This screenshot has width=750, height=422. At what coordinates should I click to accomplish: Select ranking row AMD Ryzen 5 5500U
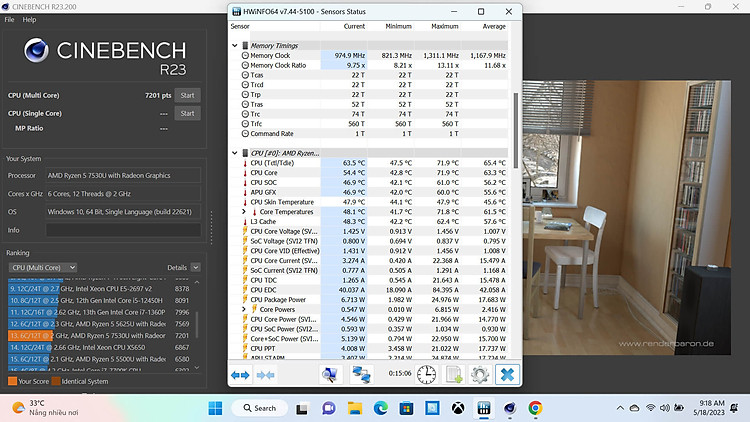coord(99,359)
